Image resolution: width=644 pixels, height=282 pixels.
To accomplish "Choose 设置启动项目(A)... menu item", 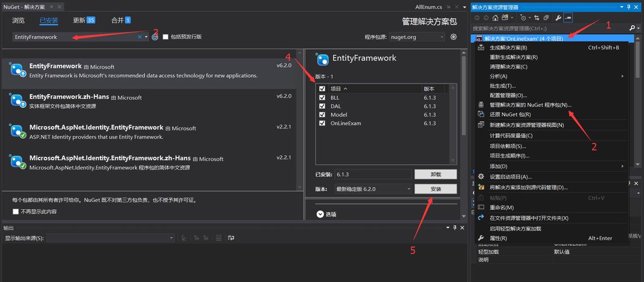I will coord(551,177).
